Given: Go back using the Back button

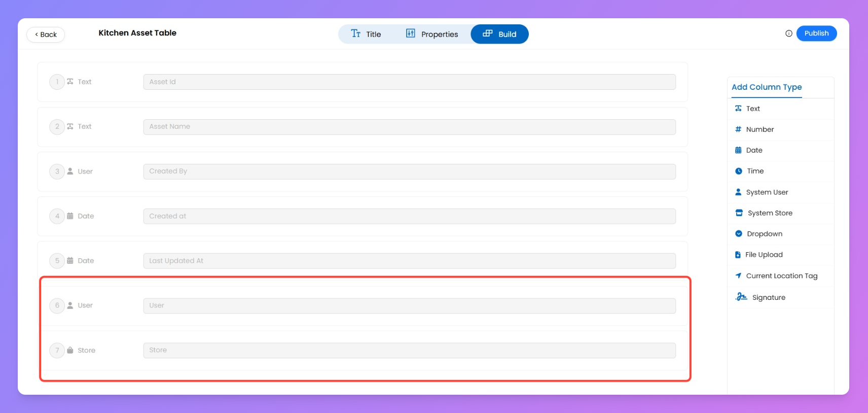Looking at the screenshot, I should pyautogui.click(x=46, y=35).
